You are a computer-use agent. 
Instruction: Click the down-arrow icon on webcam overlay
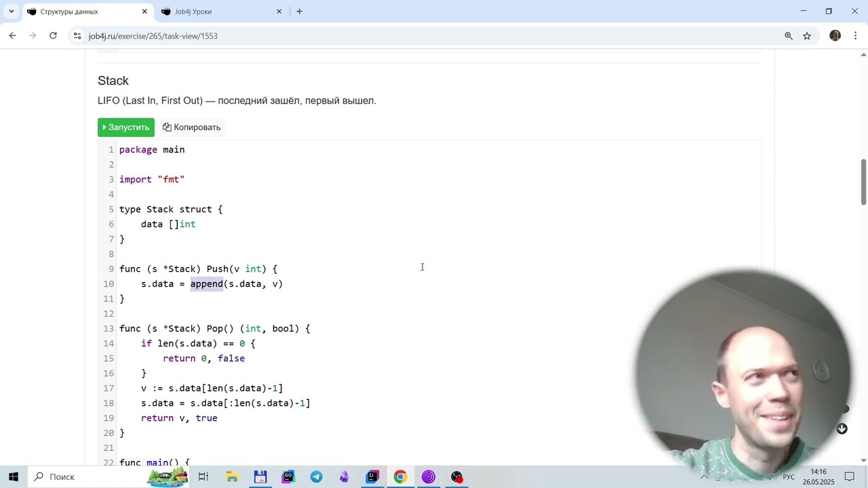pyautogui.click(x=842, y=429)
